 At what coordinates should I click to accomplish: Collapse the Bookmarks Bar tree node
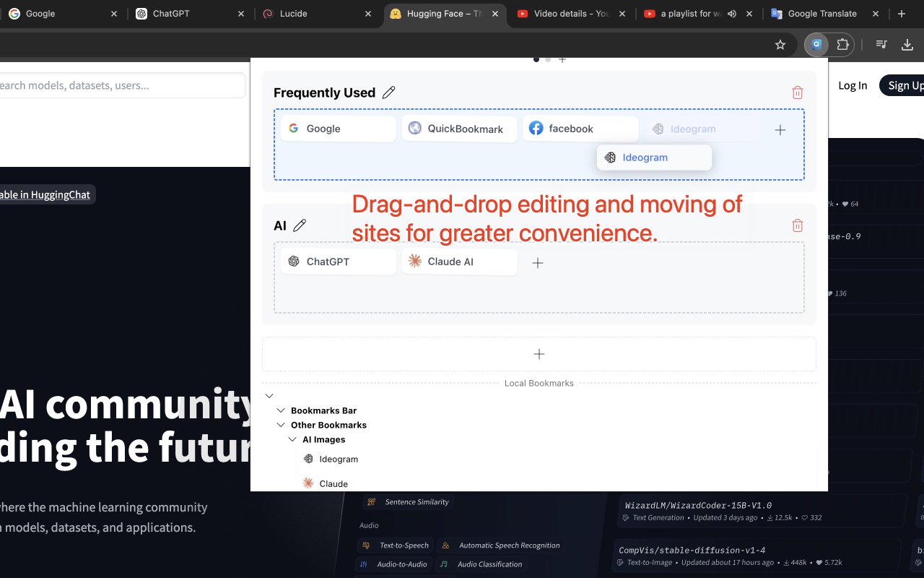[281, 410]
